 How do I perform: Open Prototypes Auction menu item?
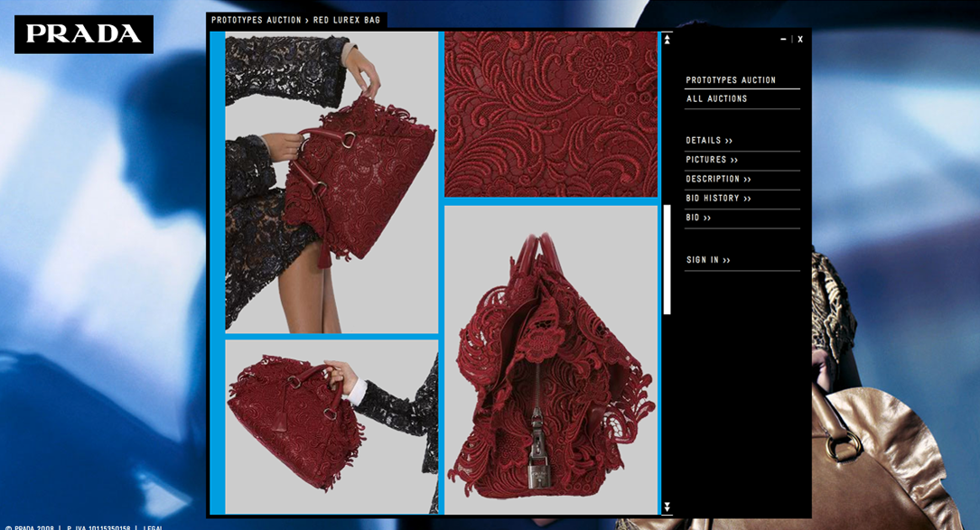pos(731,80)
